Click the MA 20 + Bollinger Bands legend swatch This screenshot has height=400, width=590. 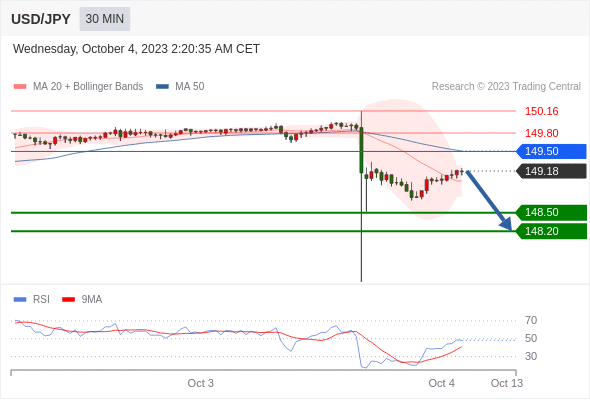click(20, 87)
